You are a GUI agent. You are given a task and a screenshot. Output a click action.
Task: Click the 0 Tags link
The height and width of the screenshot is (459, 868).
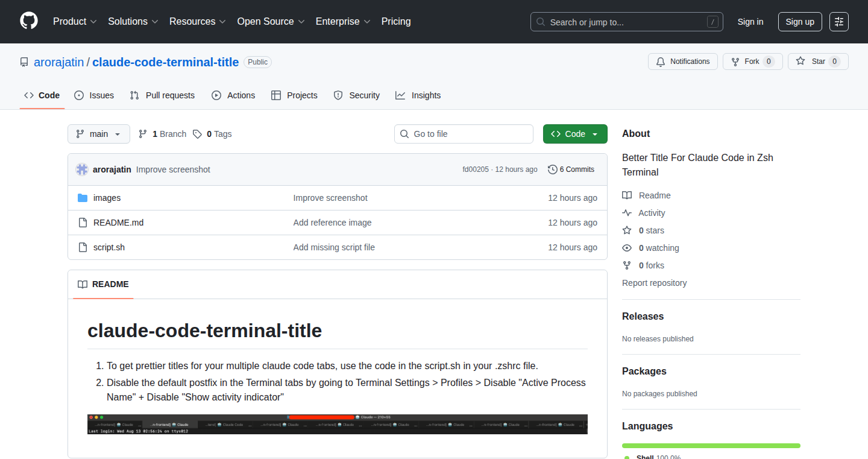click(212, 134)
